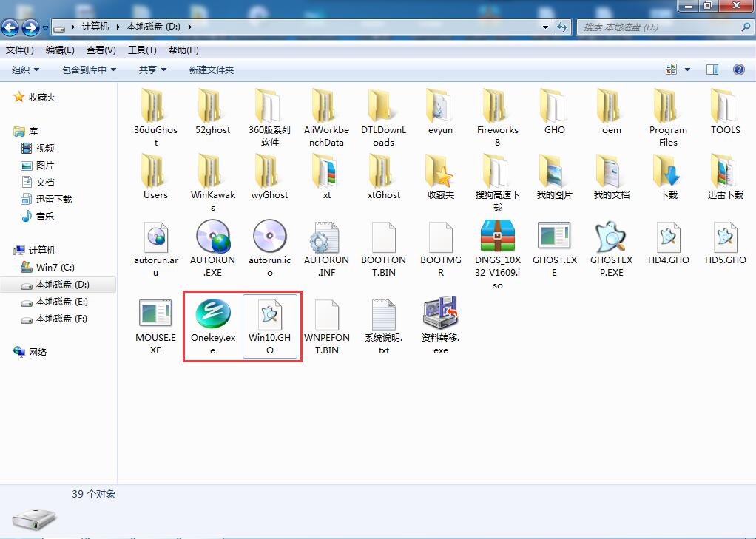Expand the 组织 dropdown
The image size is (756, 539).
(x=24, y=69)
